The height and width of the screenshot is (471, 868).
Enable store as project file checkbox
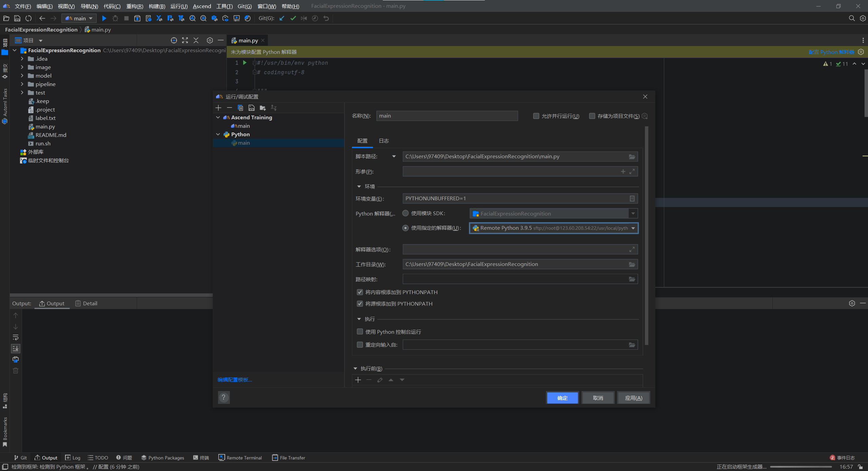click(x=592, y=116)
